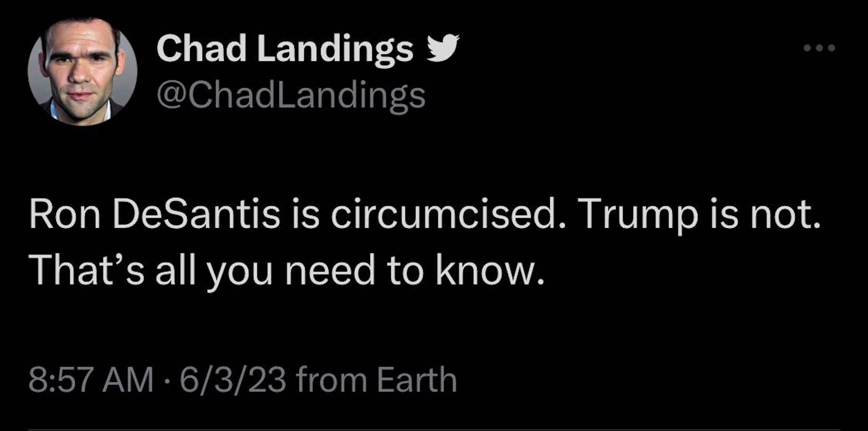Click the word "know." ending the tweet
The height and width of the screenshot is (431, 868).
pos(490,271)
